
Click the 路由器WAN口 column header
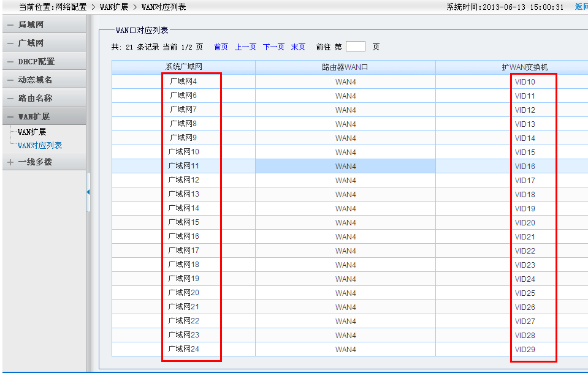point(345,67)
